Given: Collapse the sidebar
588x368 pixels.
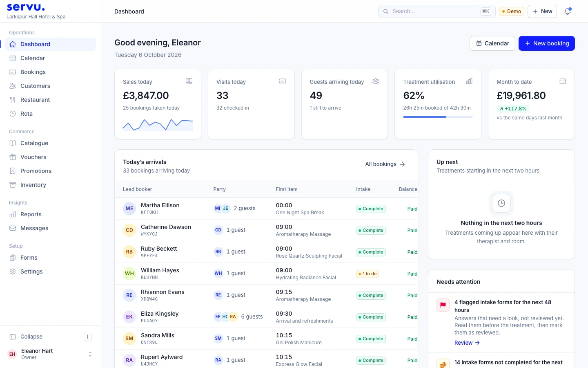Looking at the screenshot, I should 50,337.
